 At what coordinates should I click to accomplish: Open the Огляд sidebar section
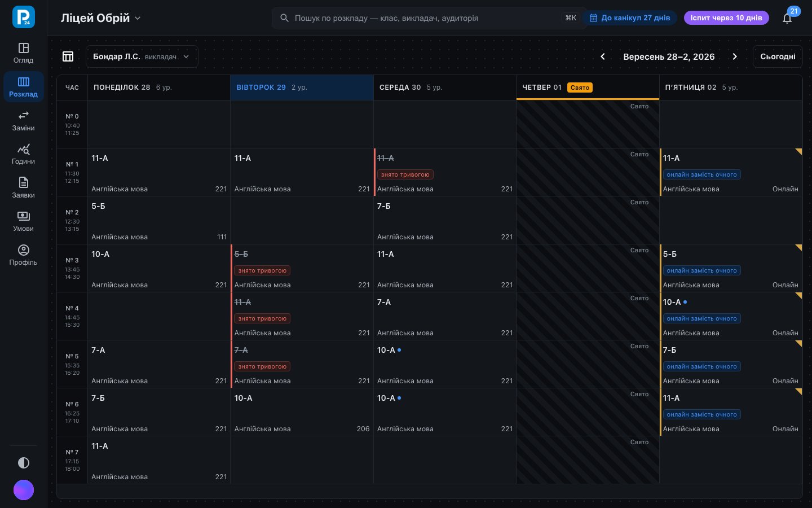(x=23, y=53)
